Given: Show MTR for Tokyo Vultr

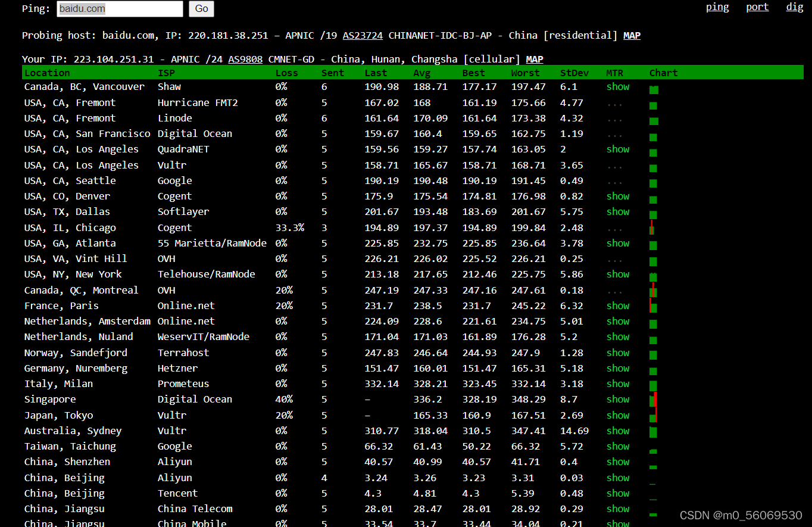Looking at the screenshot, I should pyautogui.click(x=617, y=416).
